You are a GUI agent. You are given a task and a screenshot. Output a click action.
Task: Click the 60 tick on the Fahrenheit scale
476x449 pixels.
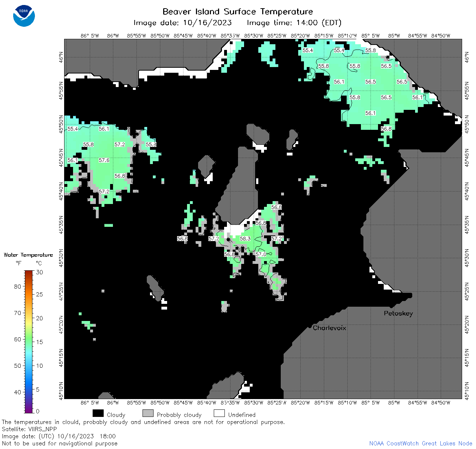[17, 339]
